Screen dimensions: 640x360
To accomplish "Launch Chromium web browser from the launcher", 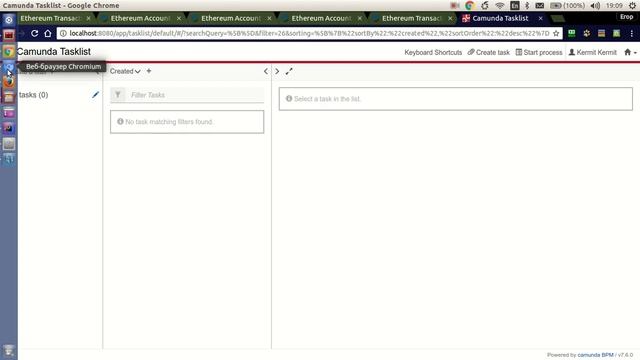I will 9,67.
